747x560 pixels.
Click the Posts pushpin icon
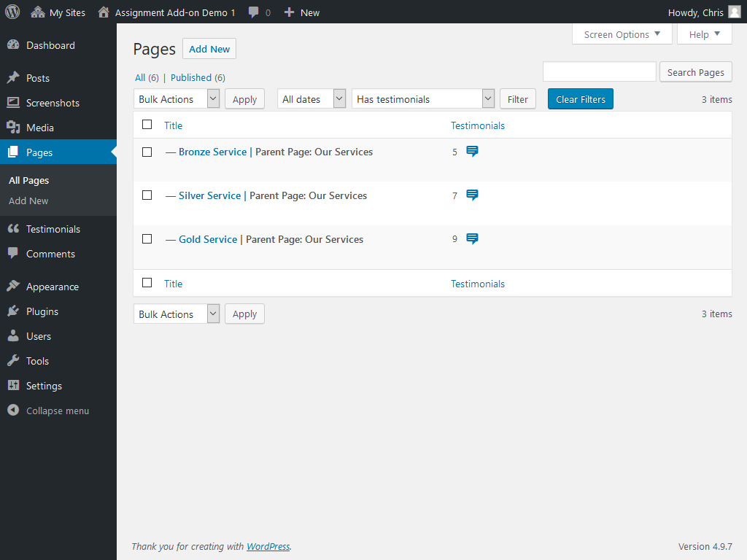13,77
